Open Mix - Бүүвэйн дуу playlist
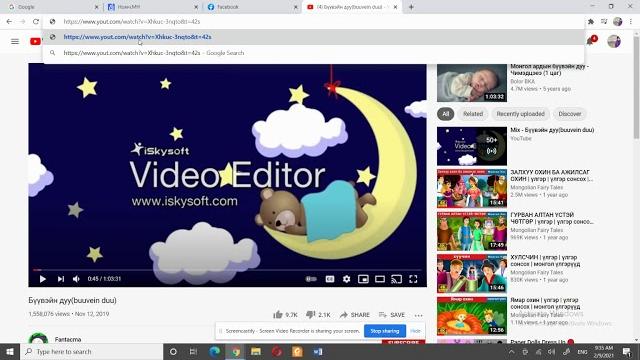 pos(552,130)
